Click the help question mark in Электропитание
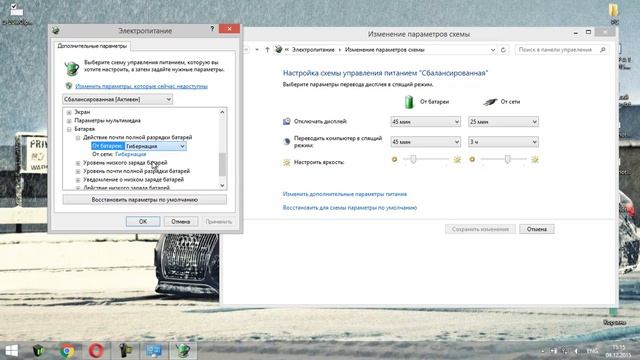Viewport: 640px width, 360px height. [x=212, y=29]
